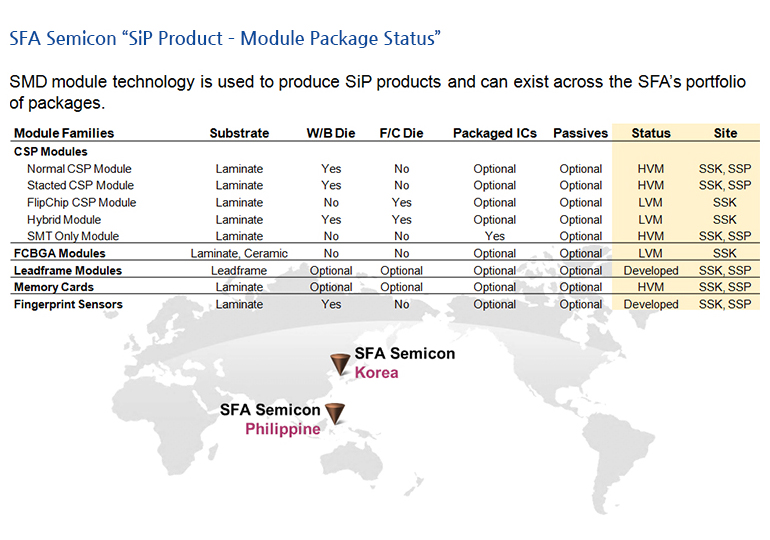Viewport: 770px width, 540px height.
Task: Select the W/B Die column header
Action: tap(331, 133)
